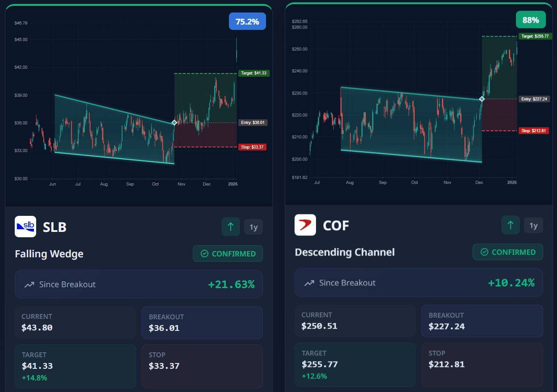557x392 pixels.
Task: Click the 88% confidence badge on the COF chart
Action: tap(531, 20)
